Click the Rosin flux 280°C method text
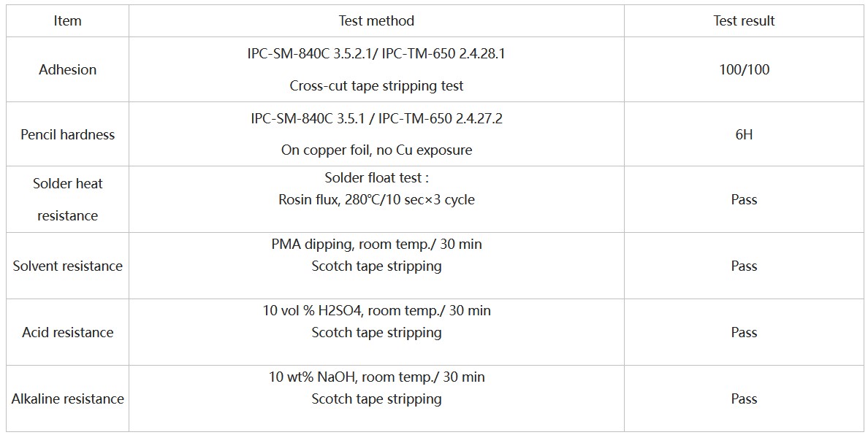This screenshot has height=435, width=868. pos(376,200)
